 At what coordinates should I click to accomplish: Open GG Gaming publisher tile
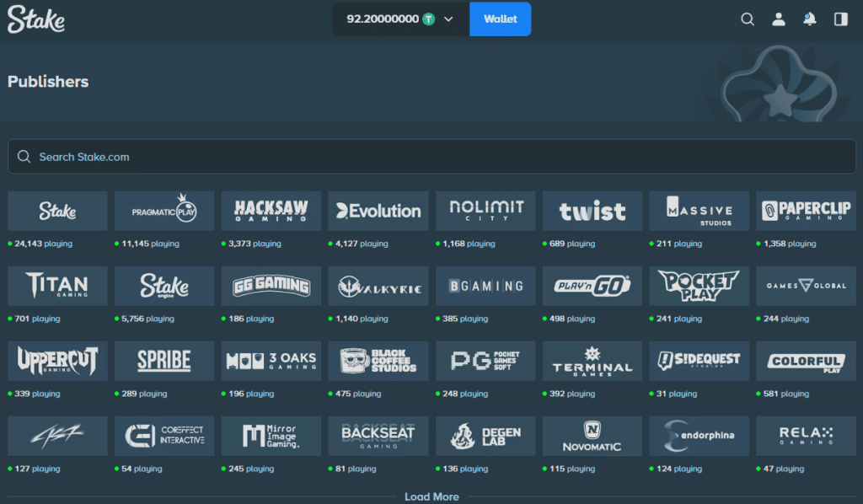[x=271, y=286]
